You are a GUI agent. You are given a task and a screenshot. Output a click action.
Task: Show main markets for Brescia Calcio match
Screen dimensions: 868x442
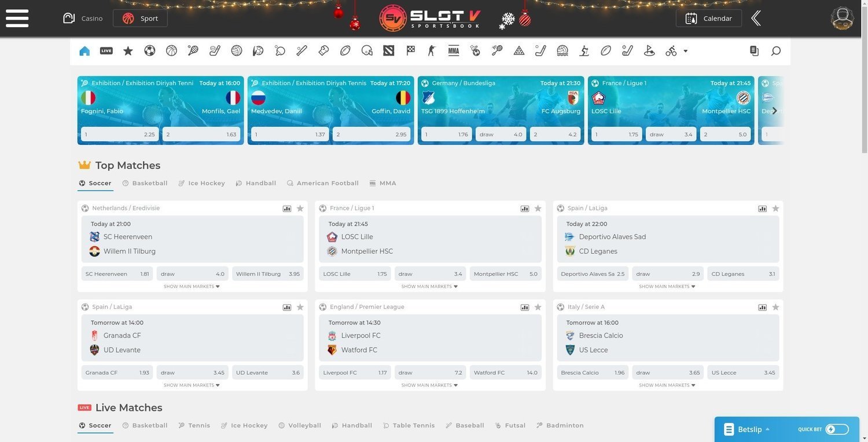667,385
